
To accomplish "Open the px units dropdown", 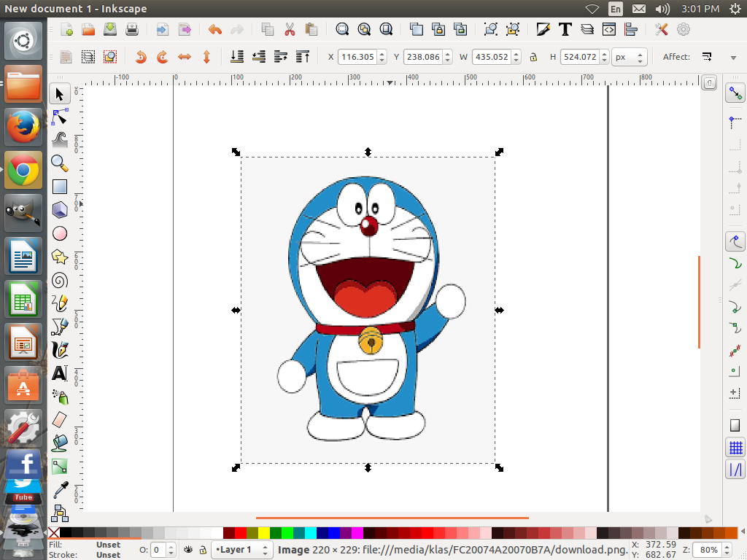I will [630, 57].
